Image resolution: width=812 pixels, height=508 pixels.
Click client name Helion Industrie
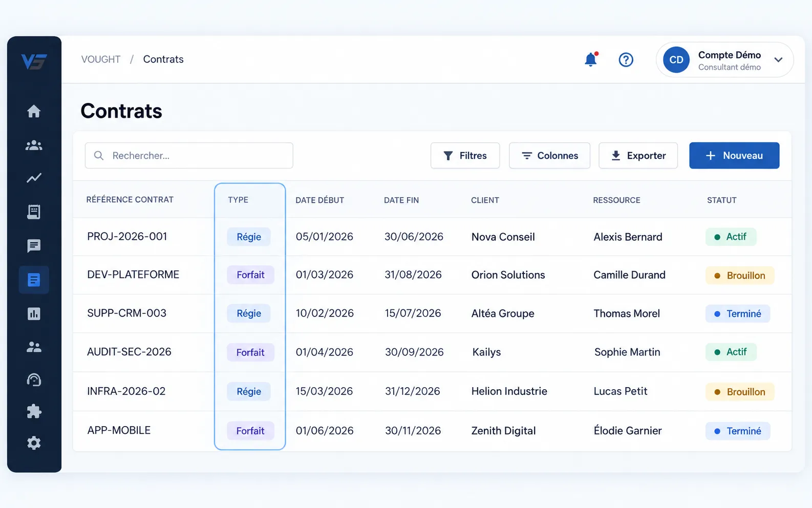coord(509,391)
